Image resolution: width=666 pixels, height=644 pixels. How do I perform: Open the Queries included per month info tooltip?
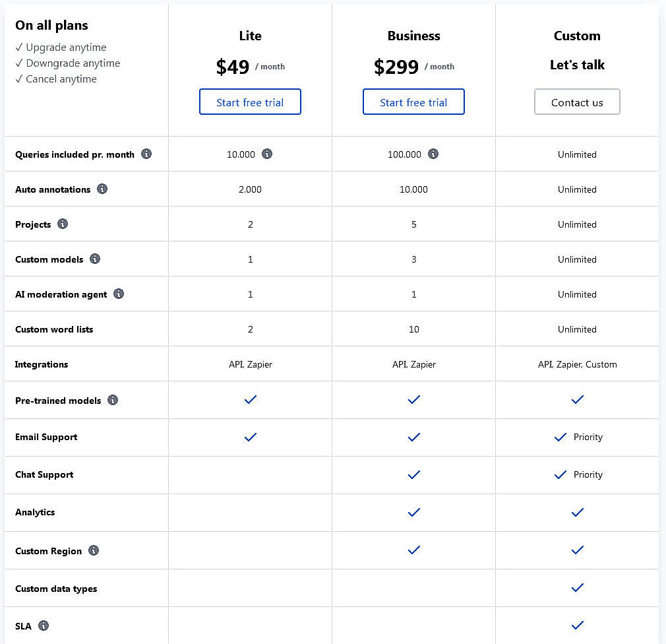click(146, 154)
